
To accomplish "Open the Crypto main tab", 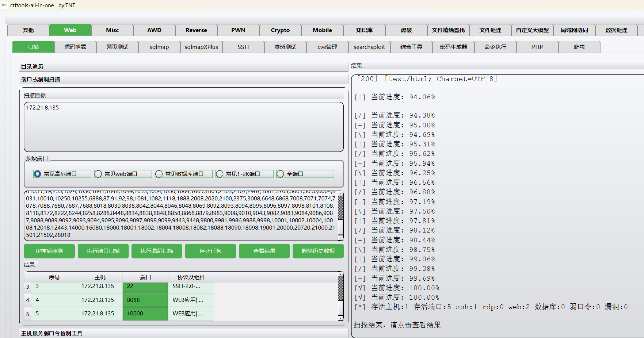I will click(x=280, y=30).
